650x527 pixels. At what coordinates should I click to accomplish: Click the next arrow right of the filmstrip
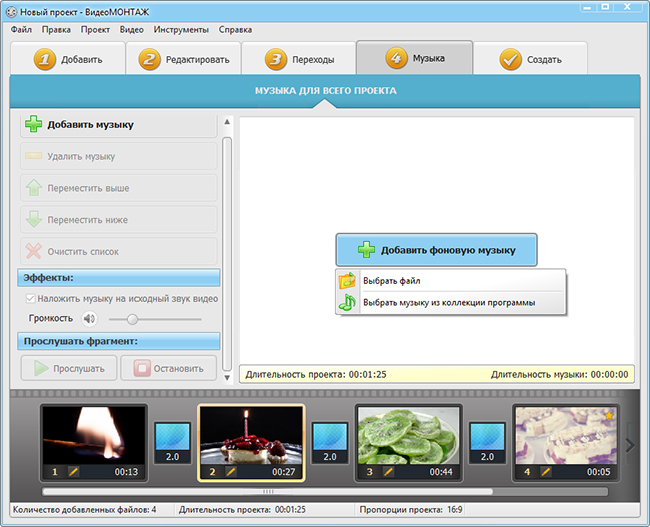pos(630,445)
